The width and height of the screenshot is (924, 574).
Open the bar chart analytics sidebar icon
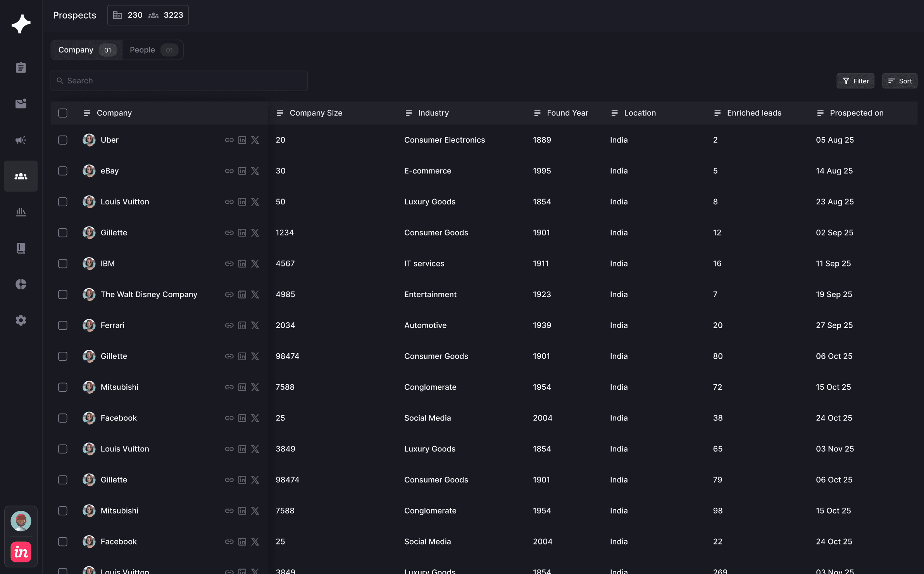21,212
